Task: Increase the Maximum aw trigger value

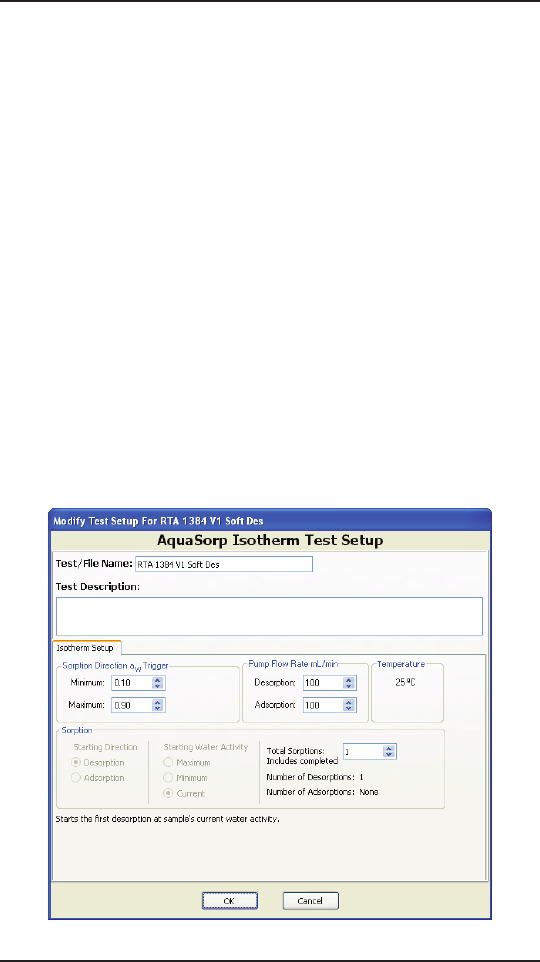Action: pyautogui.click(x=158, y=702)
